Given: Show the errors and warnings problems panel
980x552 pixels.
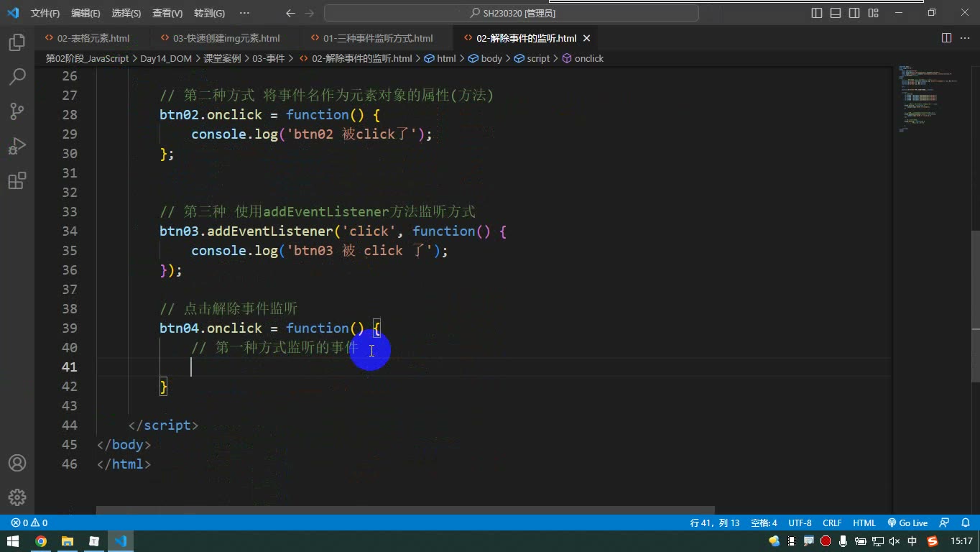Looking at the screenshot, I should coord(29,523).
